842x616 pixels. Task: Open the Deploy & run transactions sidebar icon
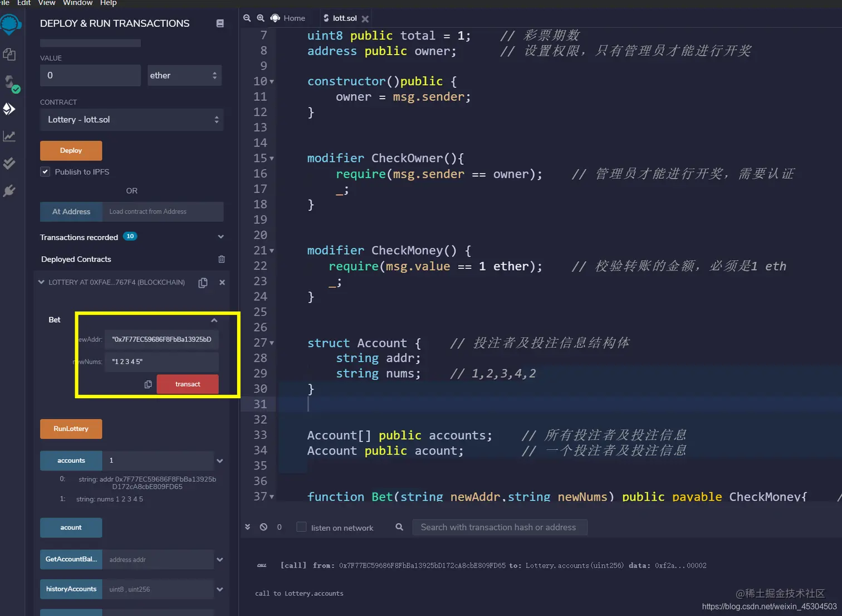pos(9,109)
